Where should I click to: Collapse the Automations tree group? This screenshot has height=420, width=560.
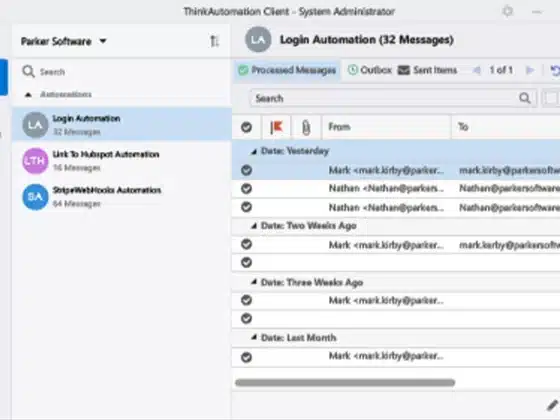click(x=28, y=95)
